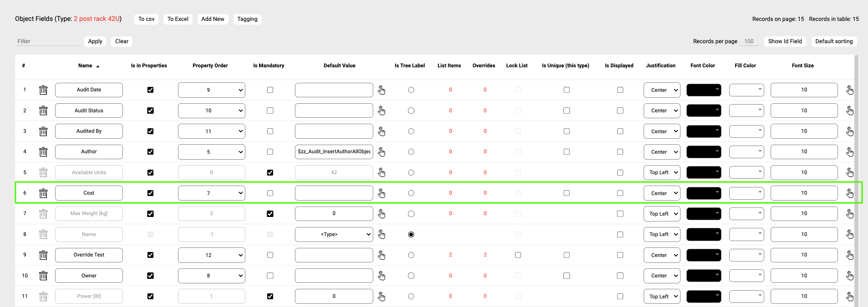The height and width of the screenshot is (307, 868).
Task: Delete the Audit Date field using trash icon
Action: (x=43, y=90)
